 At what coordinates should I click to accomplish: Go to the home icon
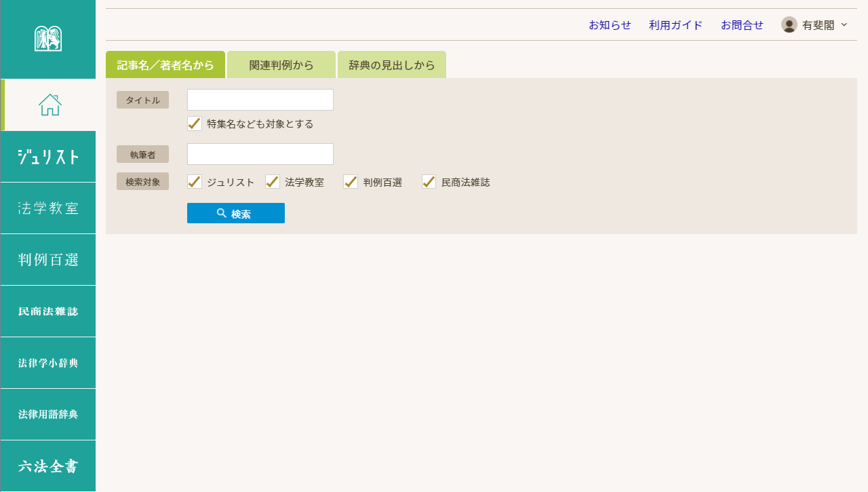50,105
